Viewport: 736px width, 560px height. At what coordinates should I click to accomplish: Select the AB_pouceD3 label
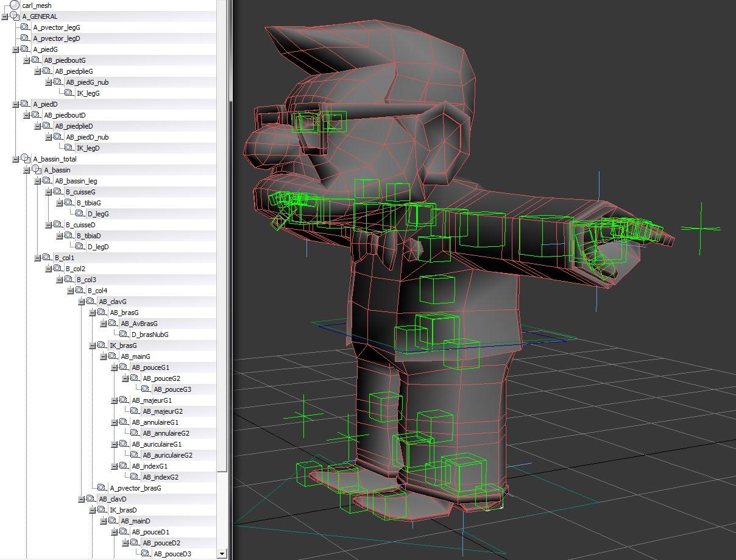pyautogui.click(x=172, y=554)
